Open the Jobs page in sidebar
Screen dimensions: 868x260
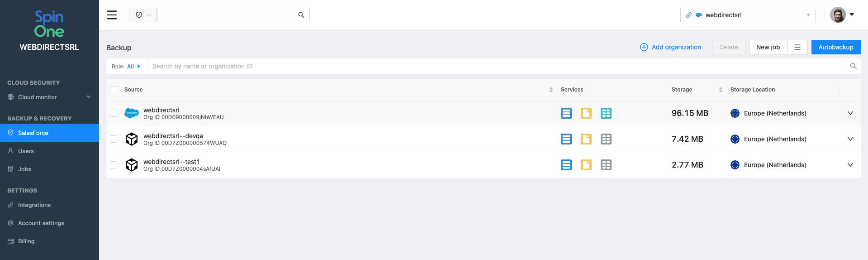click(x=24, y=169)
